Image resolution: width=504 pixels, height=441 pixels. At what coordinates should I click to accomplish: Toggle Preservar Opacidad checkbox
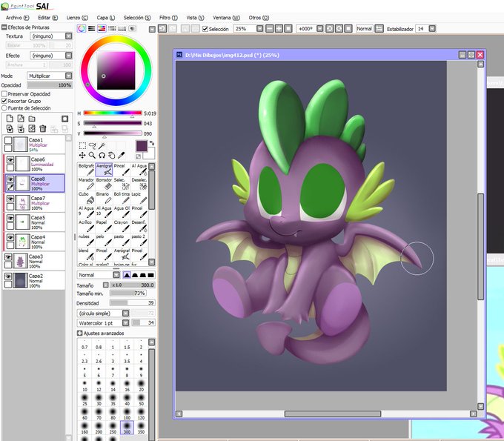(4, 94)
